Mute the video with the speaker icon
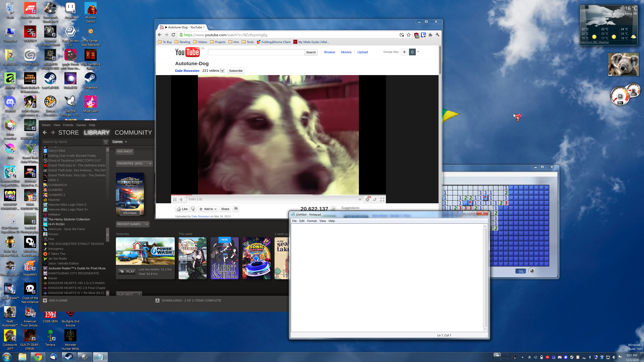This screenshot has height=362, width=644. point(181,199)
